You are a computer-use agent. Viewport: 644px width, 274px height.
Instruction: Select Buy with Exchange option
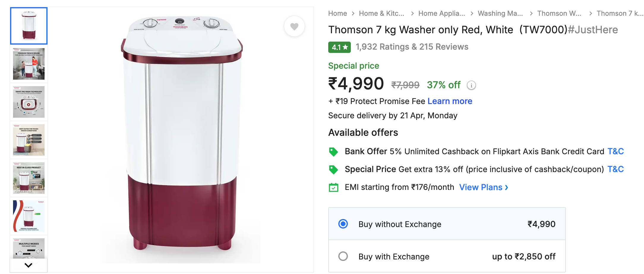click(x=343, y=256)
